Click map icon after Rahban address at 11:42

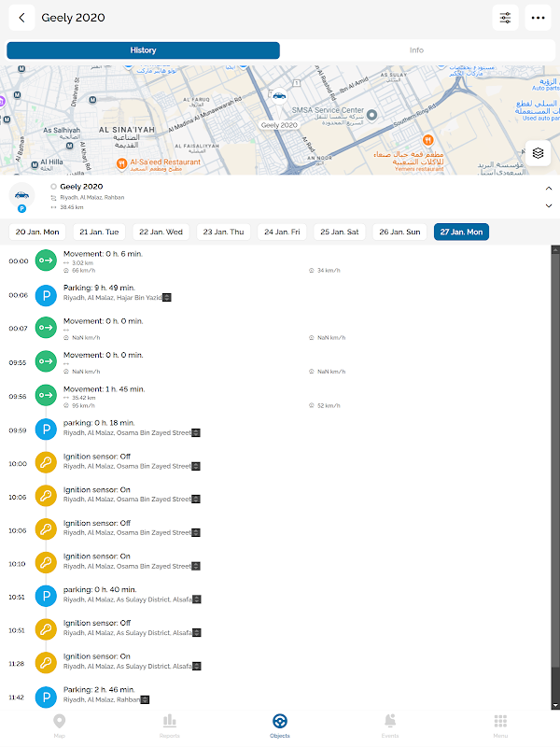click(x=146, y=699)
